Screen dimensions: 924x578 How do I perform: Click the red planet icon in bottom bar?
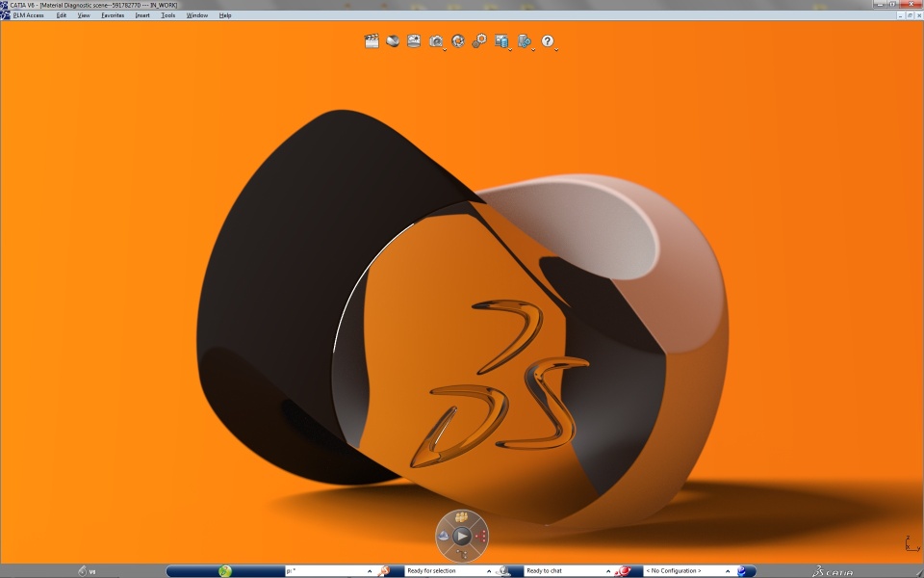point(624,571)
